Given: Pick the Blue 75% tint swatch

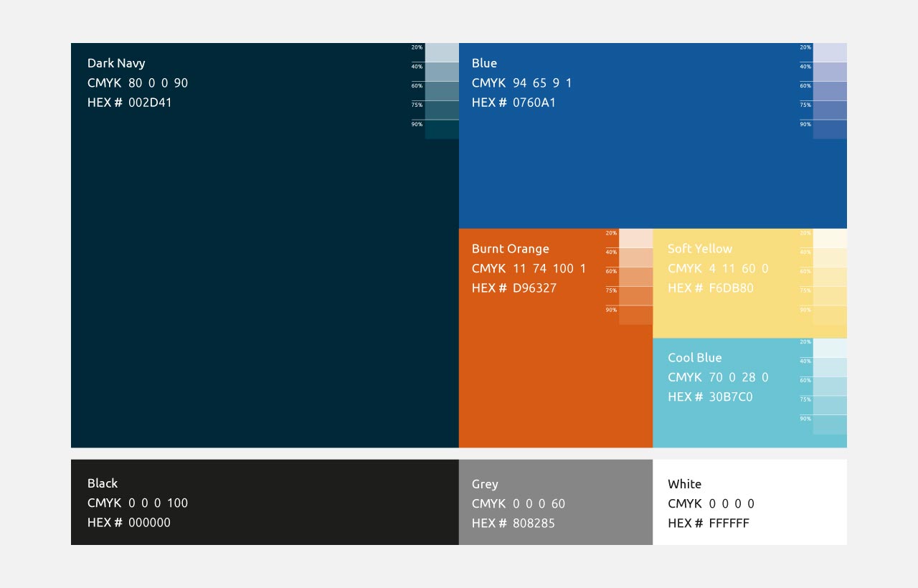Looking at the screenshot, I should (830, 110).
